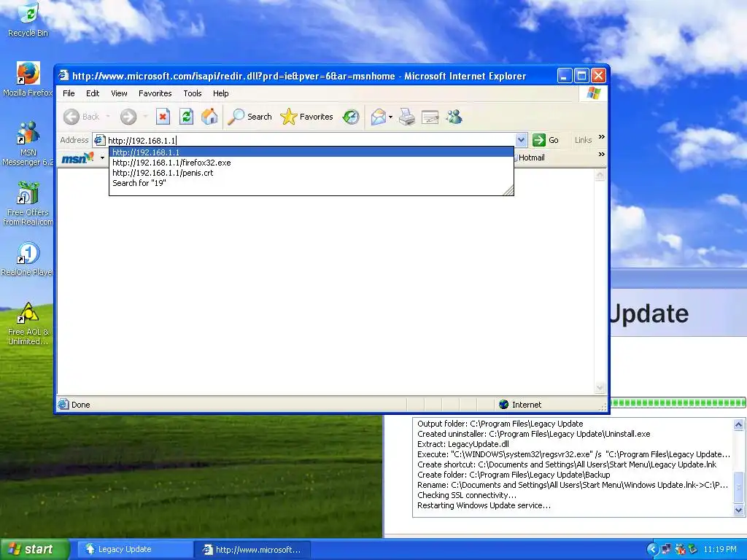
Task: Click the Extract: LegacyUpdate.dll log line
Action: pos(462,444)
